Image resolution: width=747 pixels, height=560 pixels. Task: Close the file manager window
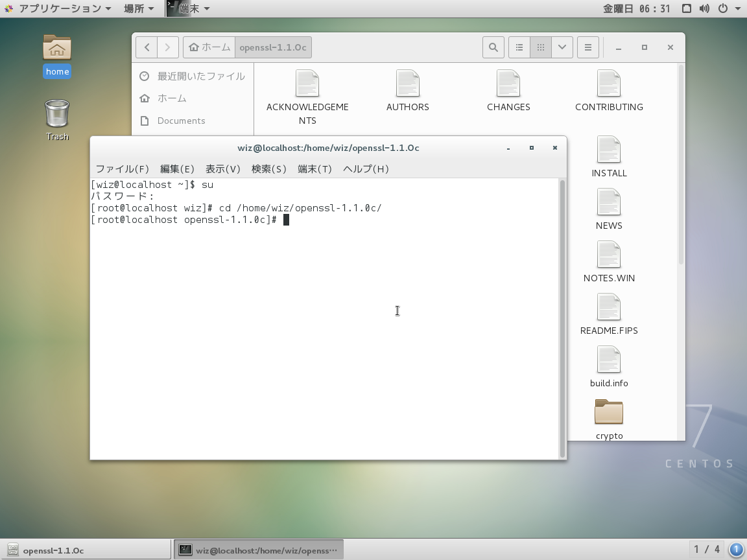670,47
